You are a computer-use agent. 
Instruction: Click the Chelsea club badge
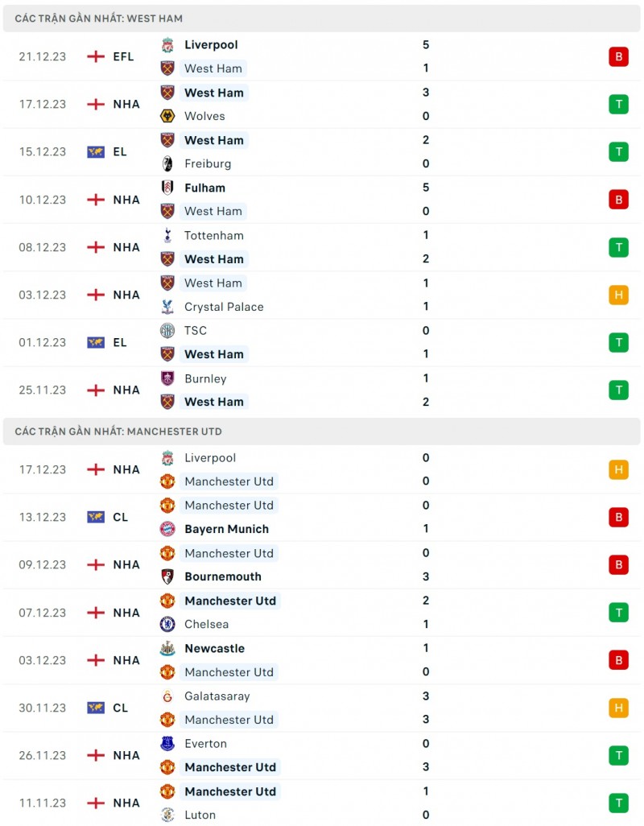167,624
